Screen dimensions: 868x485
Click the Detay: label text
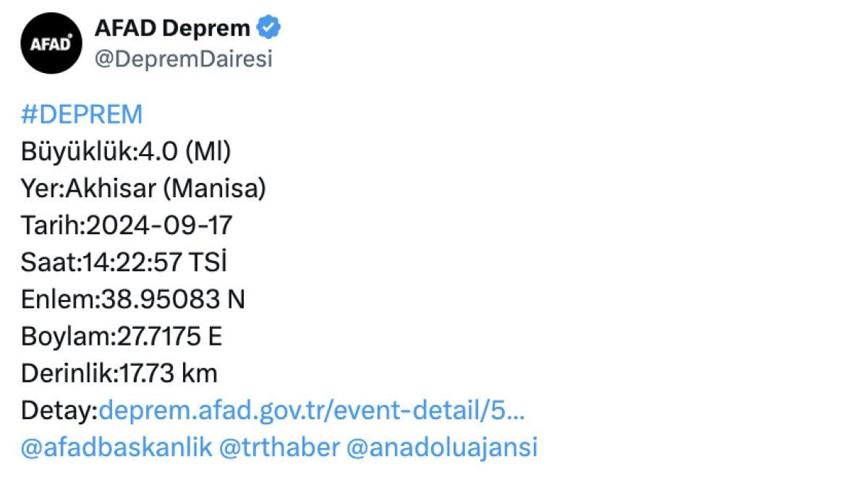coord(59,410)
